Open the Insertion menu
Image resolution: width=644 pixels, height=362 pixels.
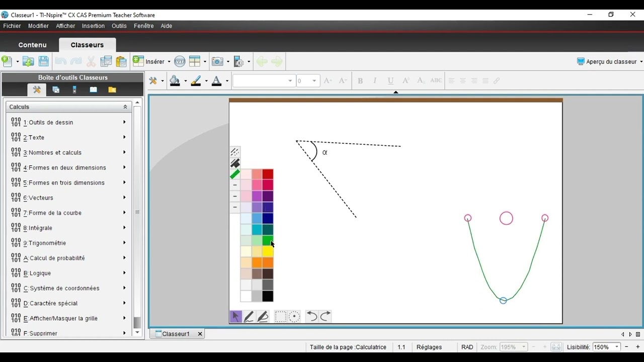coord(93,26)
